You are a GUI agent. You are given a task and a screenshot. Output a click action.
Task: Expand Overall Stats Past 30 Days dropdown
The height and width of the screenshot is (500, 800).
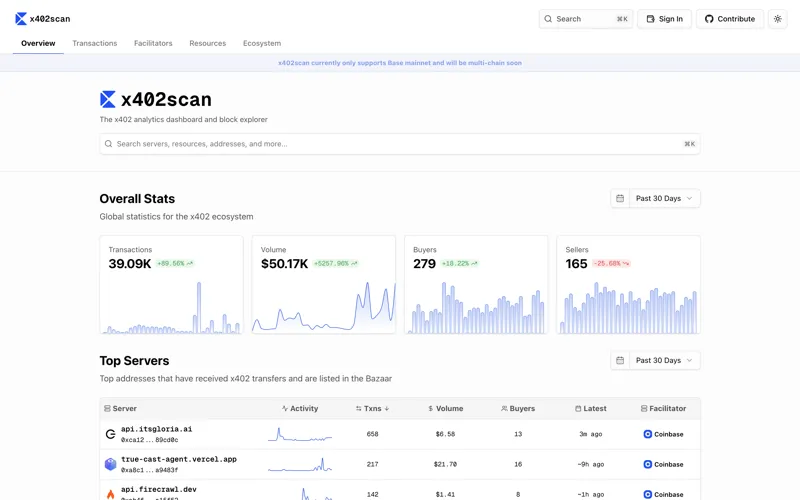665,198
